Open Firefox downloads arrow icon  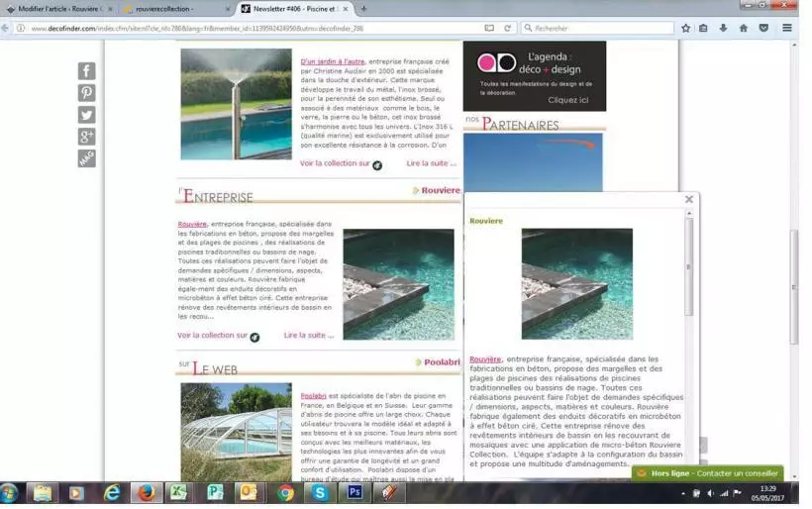(723, 28)
